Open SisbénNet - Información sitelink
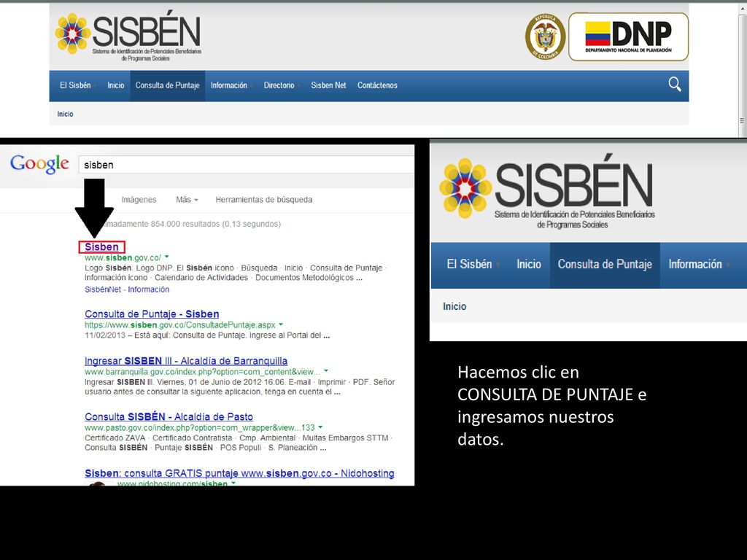 [x=127, y=289]
